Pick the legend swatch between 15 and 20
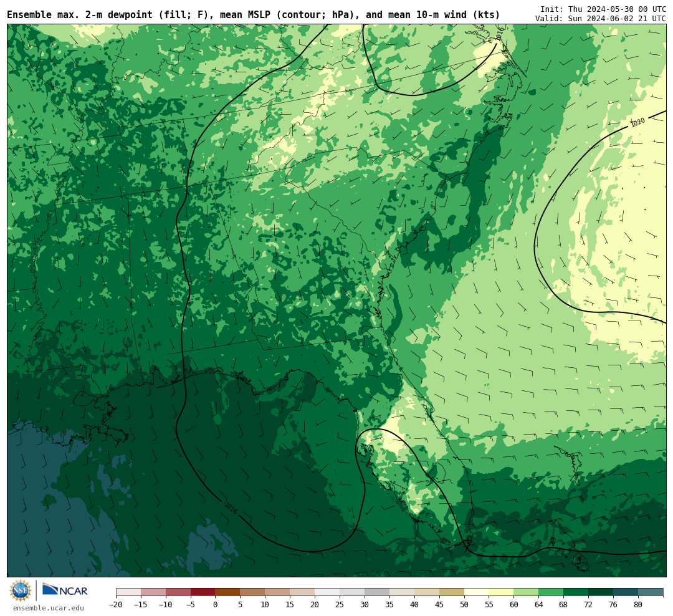 coord(303,592)
